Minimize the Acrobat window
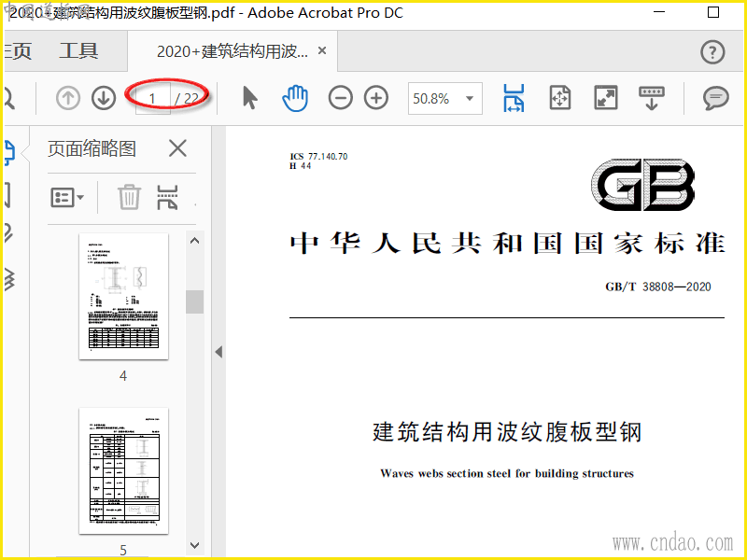Image resolution: width=747 pixels, height=560 pixels. click(659, 12)
